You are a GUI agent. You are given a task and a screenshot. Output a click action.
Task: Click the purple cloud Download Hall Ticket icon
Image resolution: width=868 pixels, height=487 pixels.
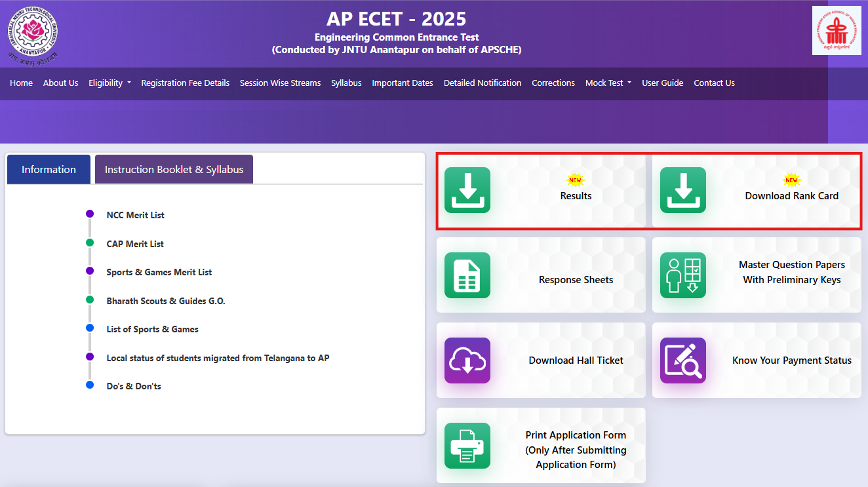click(467, 360)
